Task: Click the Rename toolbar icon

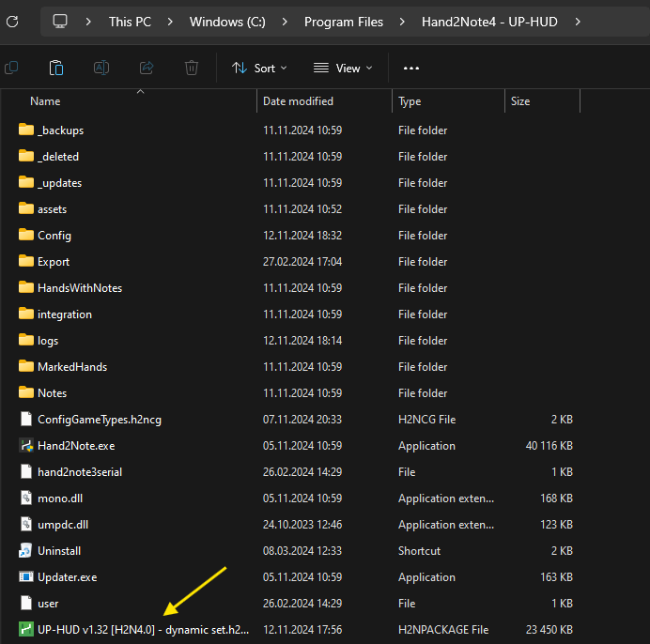Action: pyautogui.click(x=101, y=68)
